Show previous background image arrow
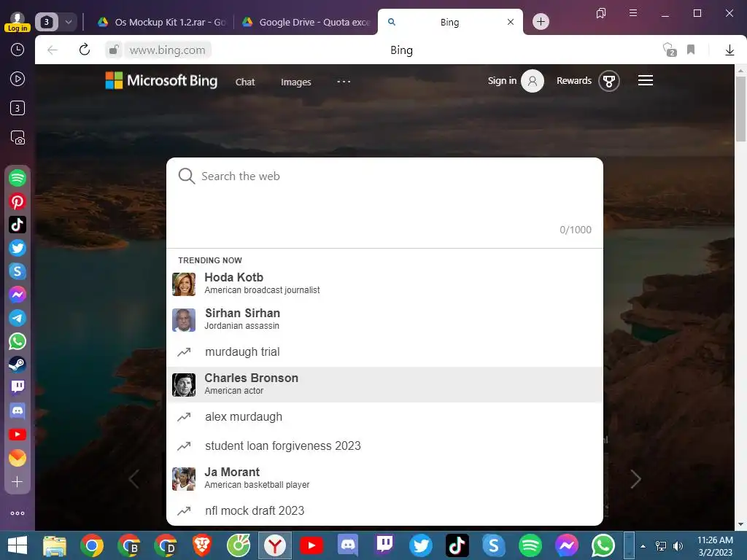This screenshot has width=747, height=560. pyautogui.click(x=134, y=479)
